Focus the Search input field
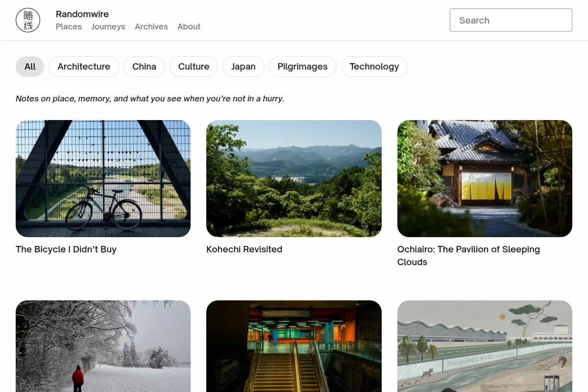 [511, 20]
